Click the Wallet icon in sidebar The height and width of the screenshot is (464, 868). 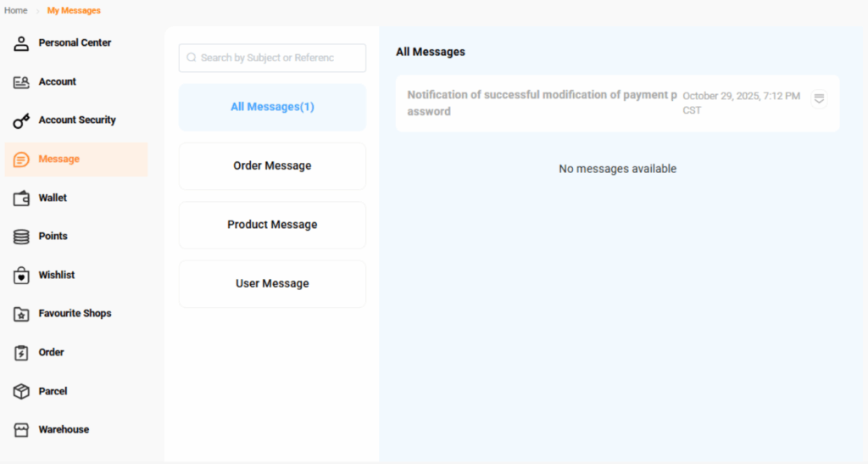tap(22, 198)
